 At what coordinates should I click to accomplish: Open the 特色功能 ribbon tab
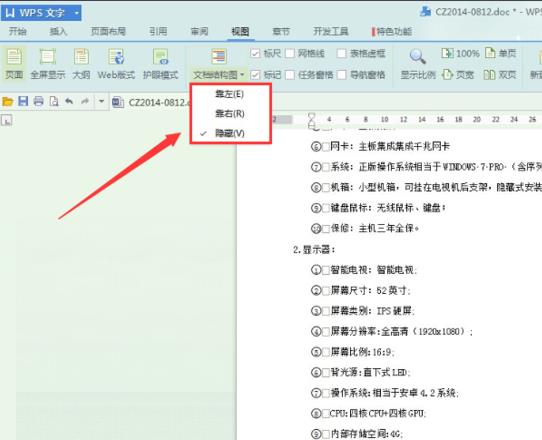[x=392, y=31]
